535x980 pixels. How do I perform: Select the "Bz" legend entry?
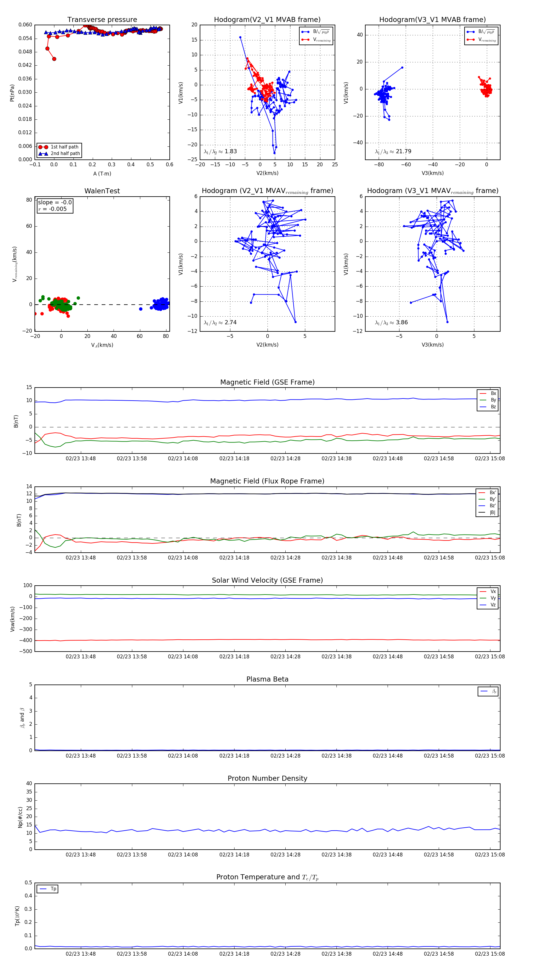coord(487,407)
